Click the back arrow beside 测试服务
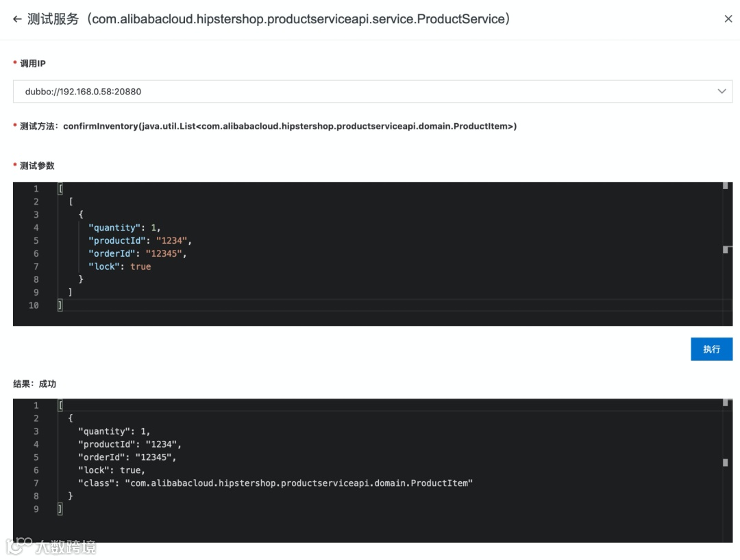This screenshot has width=740, height=560. (17, 19)
